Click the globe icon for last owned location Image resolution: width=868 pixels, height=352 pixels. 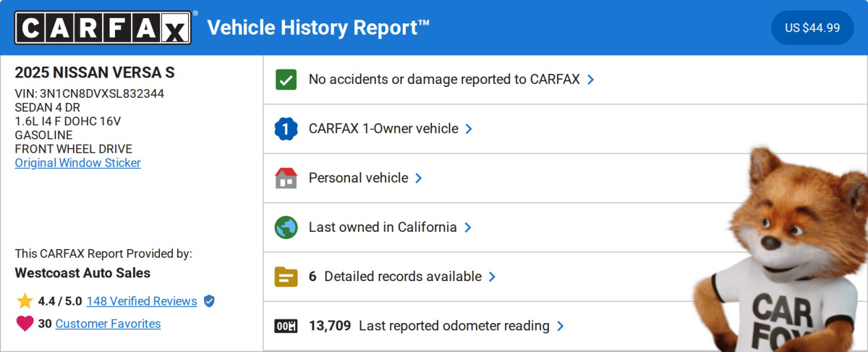pos(286,227)
